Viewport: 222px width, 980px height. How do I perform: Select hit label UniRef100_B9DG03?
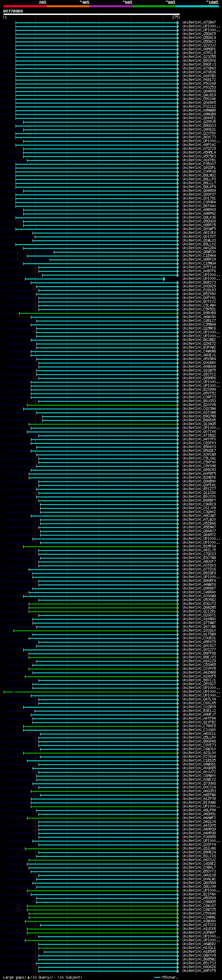tap(199, 125)
